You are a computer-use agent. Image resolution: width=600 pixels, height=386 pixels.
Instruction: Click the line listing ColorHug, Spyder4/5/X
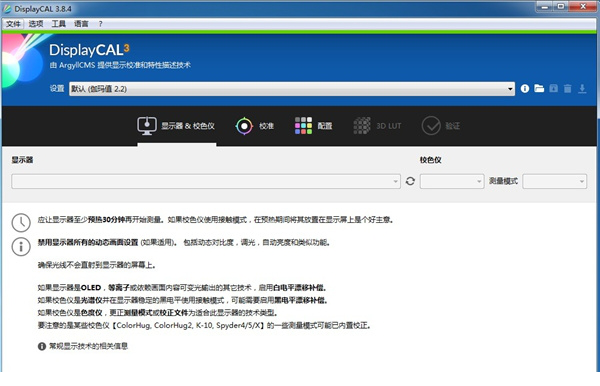pyautogui.click(x=204, y=326)
